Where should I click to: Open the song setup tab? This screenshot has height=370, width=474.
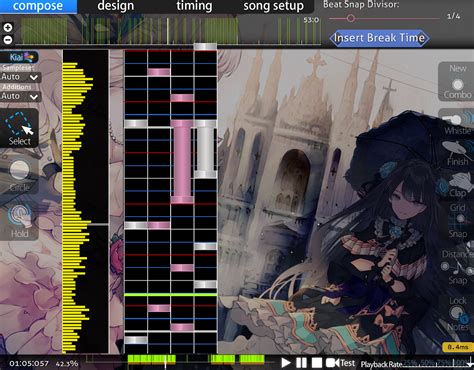tap(273, 6)
